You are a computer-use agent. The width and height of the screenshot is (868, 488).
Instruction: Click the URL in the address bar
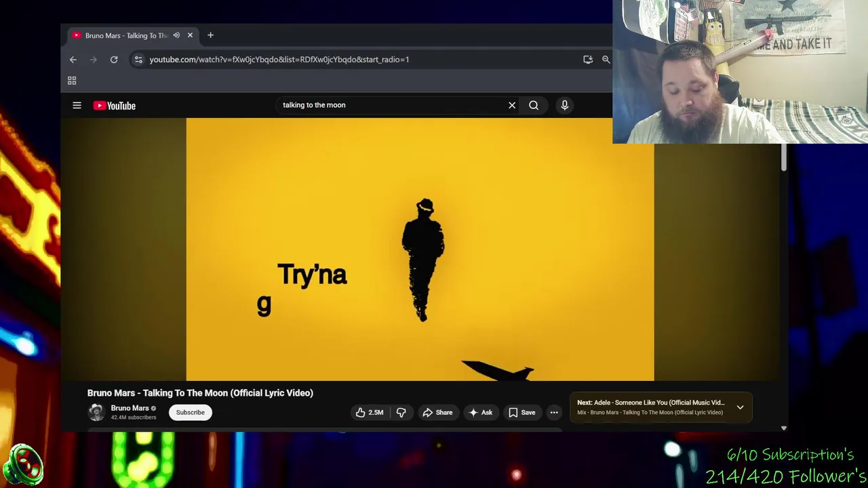[279, 60]
